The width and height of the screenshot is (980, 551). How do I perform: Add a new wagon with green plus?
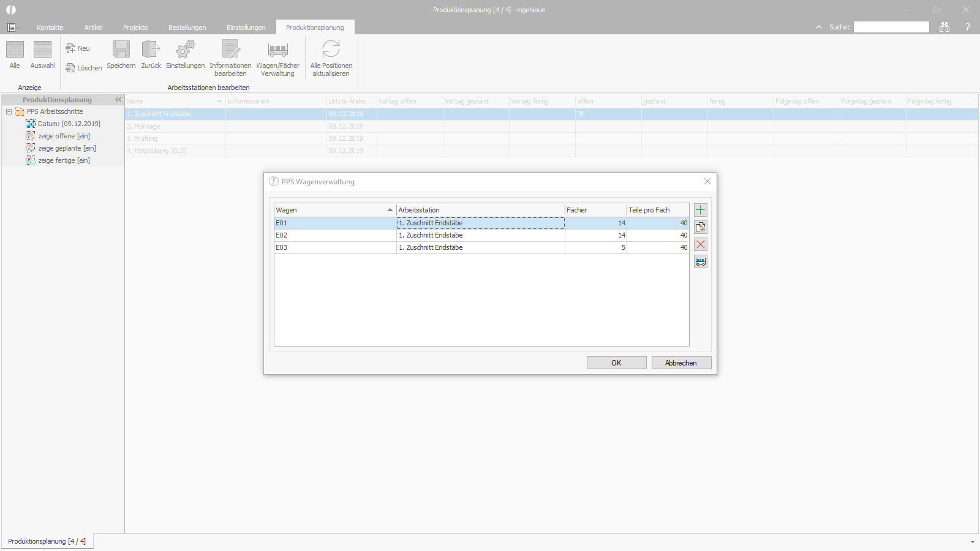point(701,210)
